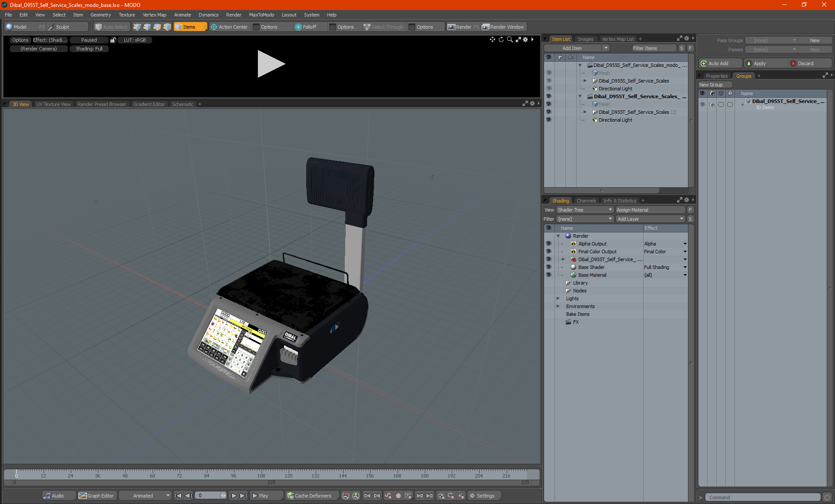This screenshot has width=835, height=504.
Task: Click Filter Items field in Item List
Action: 654,48
